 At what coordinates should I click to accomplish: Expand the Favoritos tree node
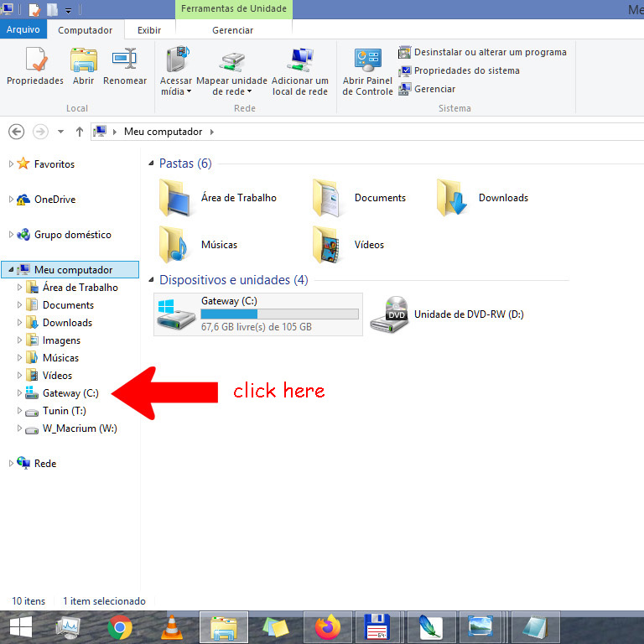(x=12, y=164)
